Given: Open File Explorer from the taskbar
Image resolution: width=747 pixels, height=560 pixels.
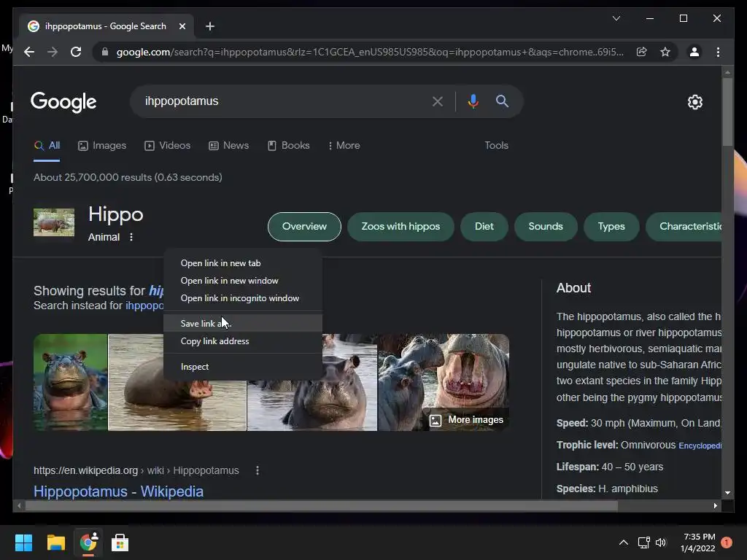Looking at the screenshot, I should click(x=55, y=542).
